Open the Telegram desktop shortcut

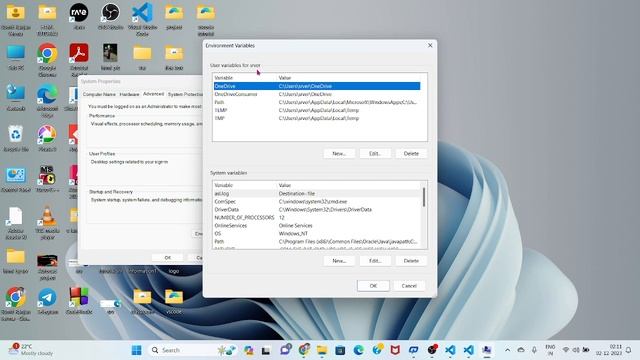pos(47,301)
